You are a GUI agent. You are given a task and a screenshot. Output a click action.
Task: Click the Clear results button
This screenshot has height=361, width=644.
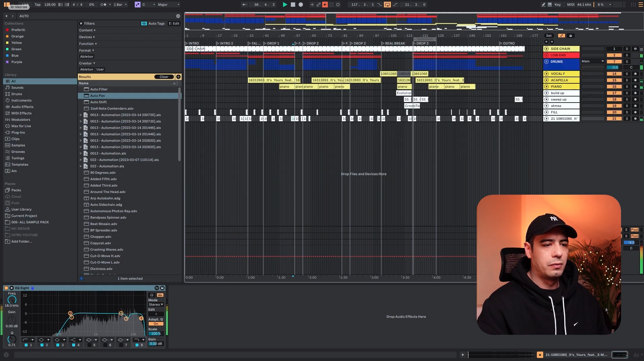(x=164, y=77)
